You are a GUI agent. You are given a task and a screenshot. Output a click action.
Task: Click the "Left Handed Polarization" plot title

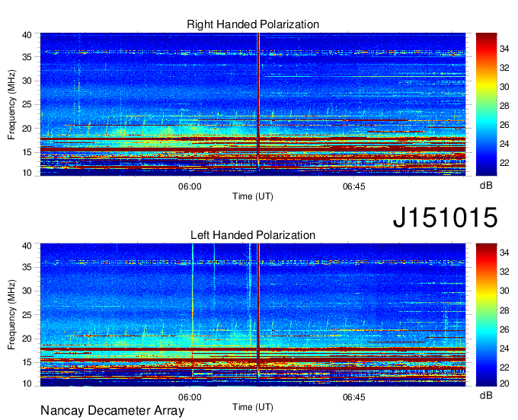[253, 235]
